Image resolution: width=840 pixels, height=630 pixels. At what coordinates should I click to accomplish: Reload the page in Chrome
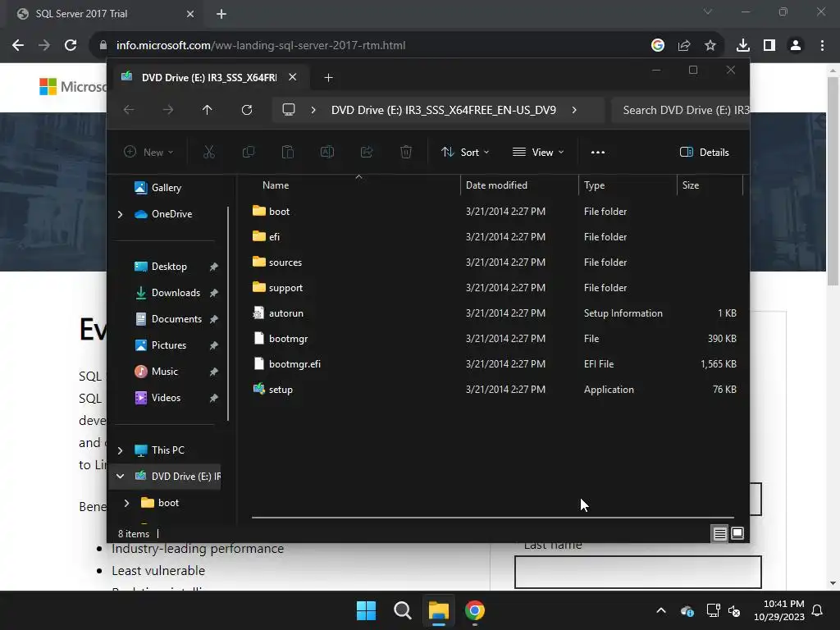click(71, 46)
